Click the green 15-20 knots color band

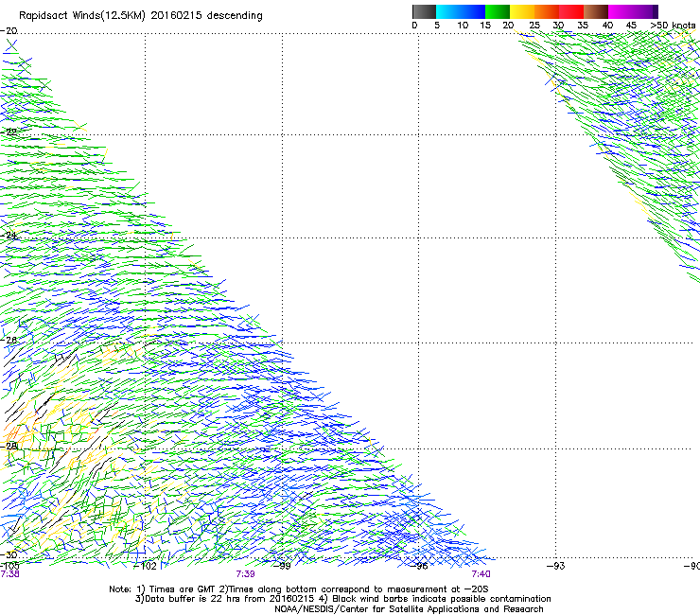coord(498,11)
